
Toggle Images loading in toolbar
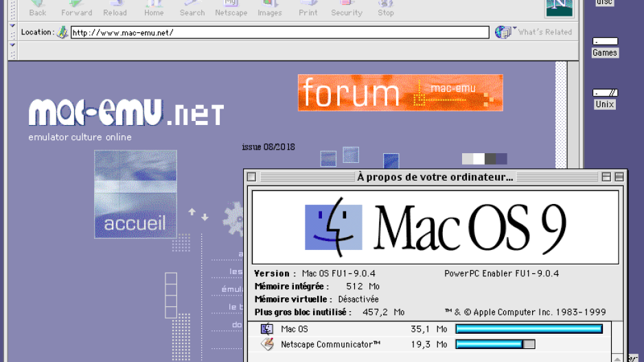pos(269,8)
